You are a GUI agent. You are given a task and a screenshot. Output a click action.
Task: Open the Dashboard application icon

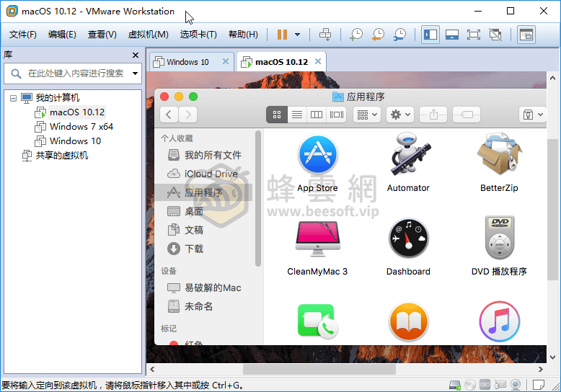pyautogui.click(x=408, y=239)
